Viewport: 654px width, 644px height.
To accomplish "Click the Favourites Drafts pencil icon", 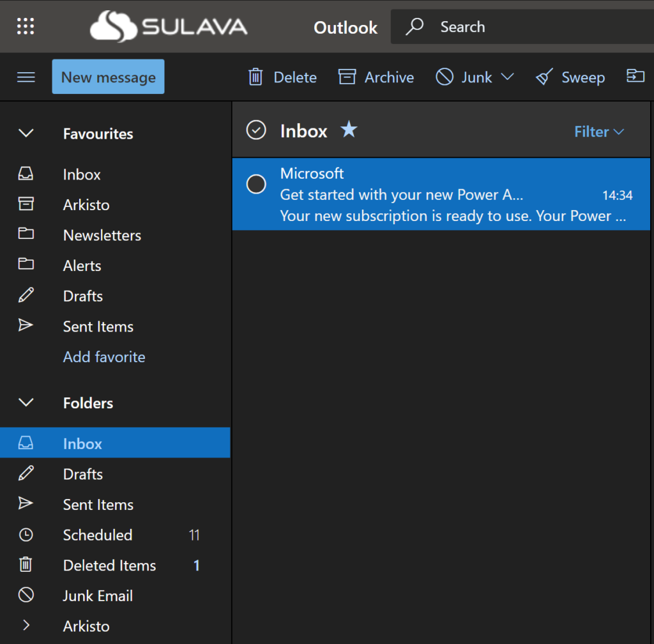I will [26, 295].
